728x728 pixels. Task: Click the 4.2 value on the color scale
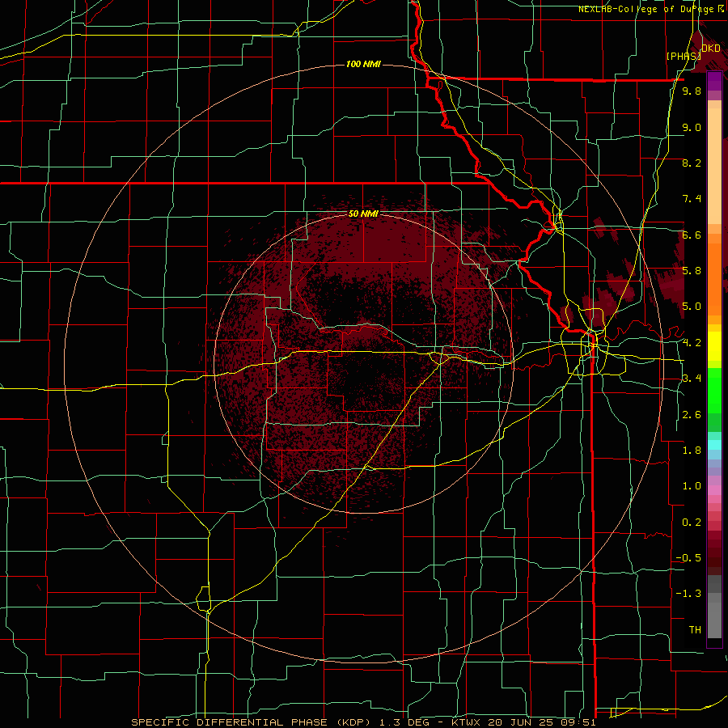point(692,343)
